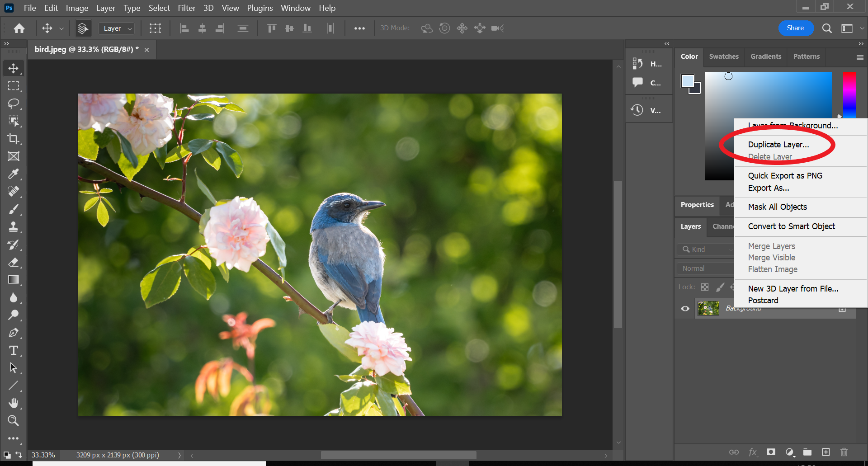Open the Color panel flyout menu

(860, 57)
